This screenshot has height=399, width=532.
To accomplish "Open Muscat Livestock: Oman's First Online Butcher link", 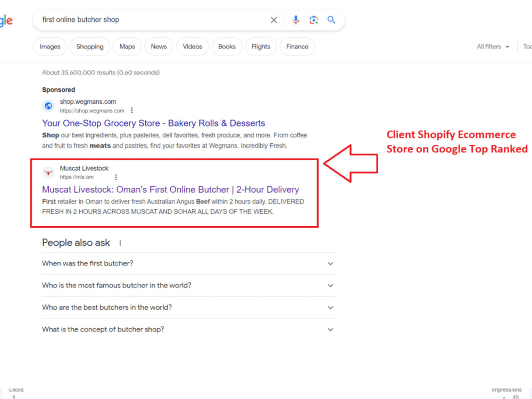I will click(x=171, y=189).
